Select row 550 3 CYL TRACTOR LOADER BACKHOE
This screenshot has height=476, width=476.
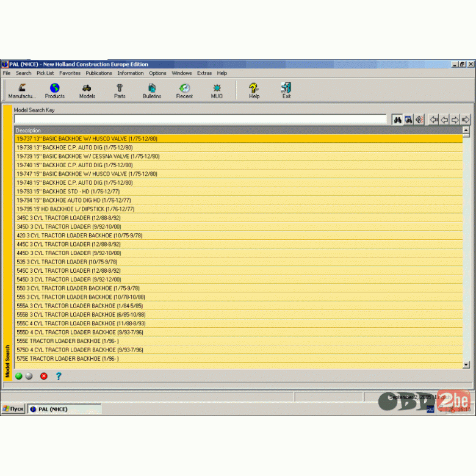point(238,289)
